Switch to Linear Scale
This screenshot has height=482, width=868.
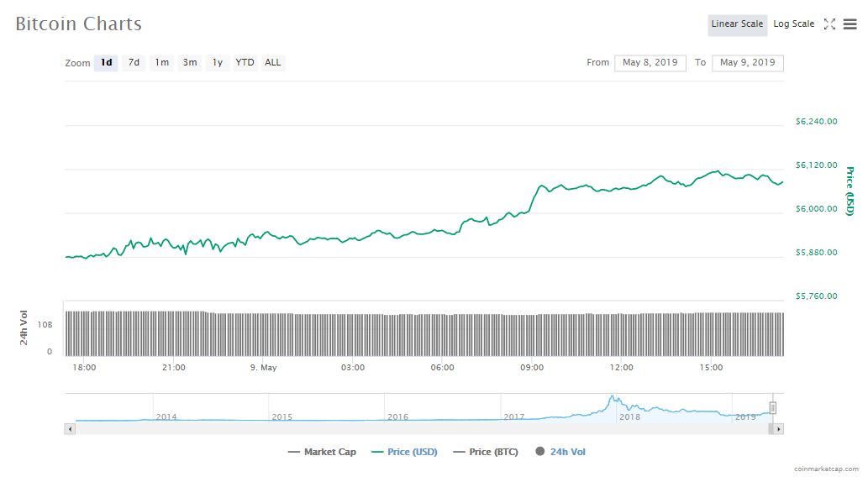pyautogui.click(x=737, y=24)
